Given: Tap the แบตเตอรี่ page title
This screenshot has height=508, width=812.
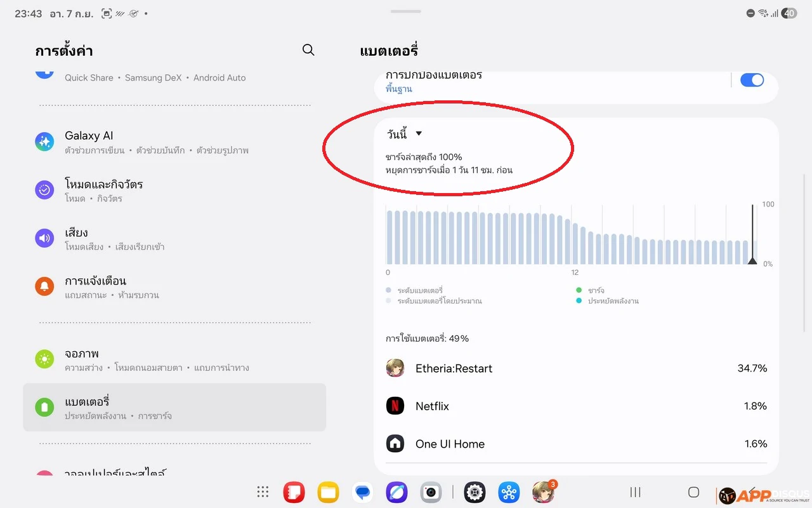Looking at the screenshot, I should tap(389, 51).
